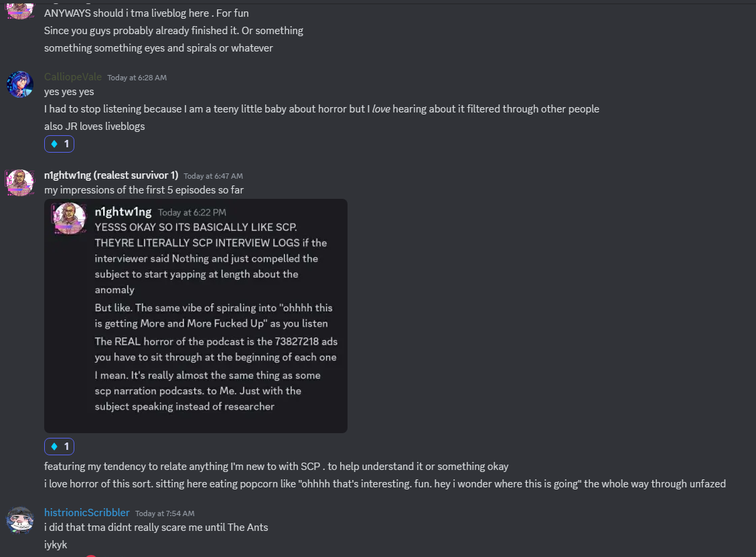Viewport: 756px width, 557px height.
Task: Click the "n1ghtw1ng (realest survivor 1)" username
Action: 111,175
